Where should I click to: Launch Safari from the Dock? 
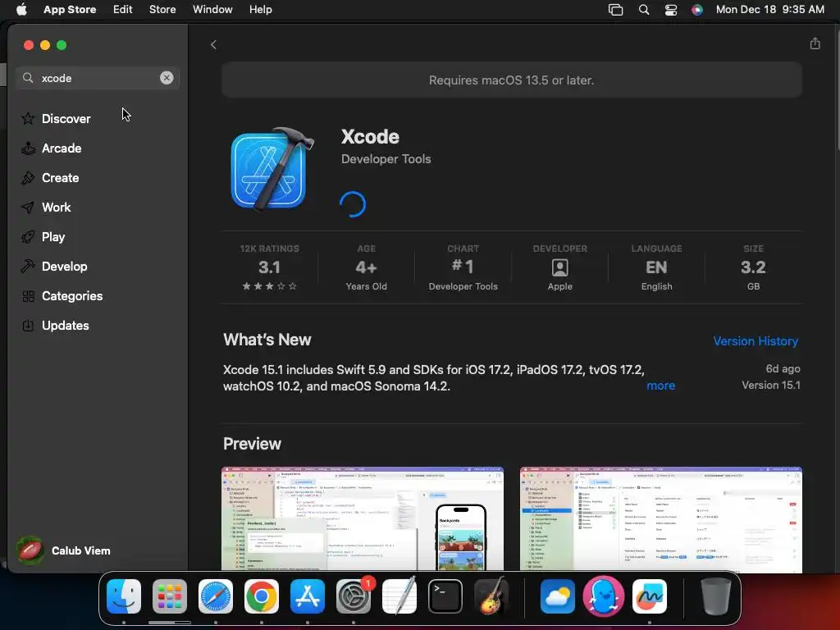click(x=216, y=596)
